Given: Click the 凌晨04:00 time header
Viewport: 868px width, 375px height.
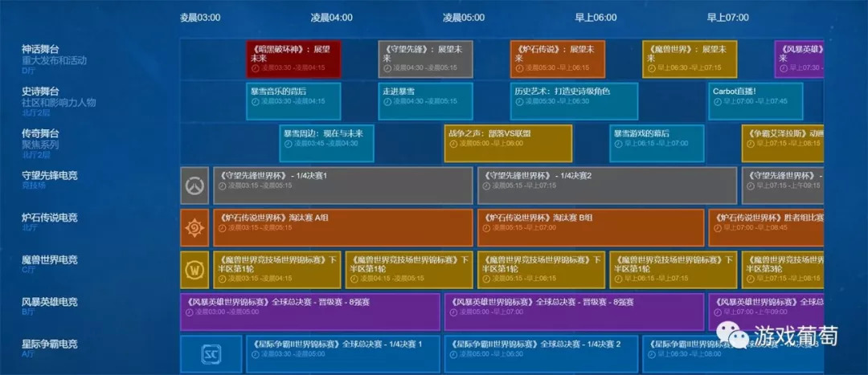Looking at the screenshot, I should (332, 17).
